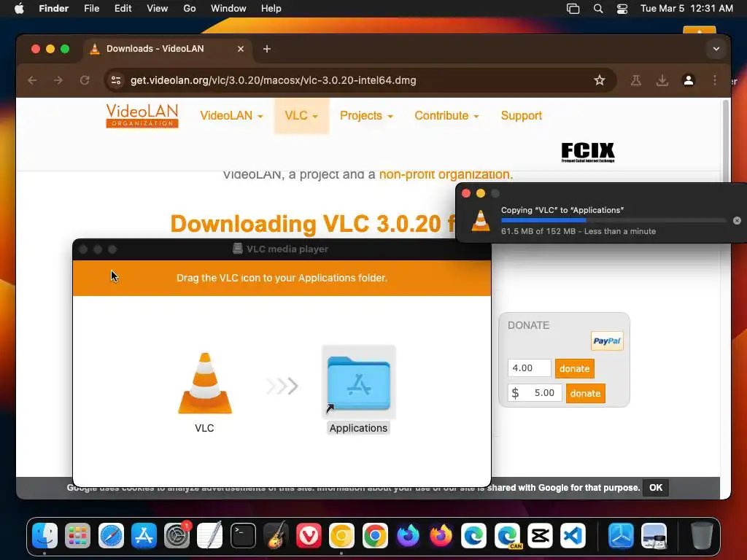Click the PayPal logo in Donate box
This screenshot has width=747, height=560.
[607, 341]
